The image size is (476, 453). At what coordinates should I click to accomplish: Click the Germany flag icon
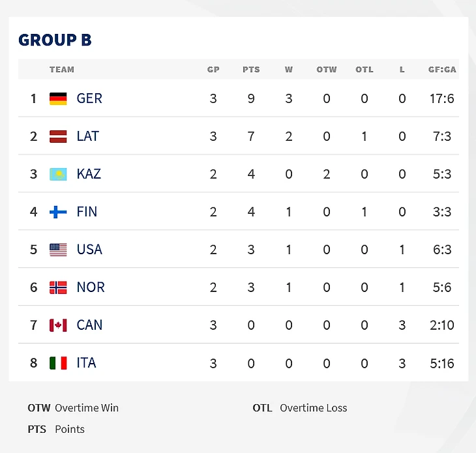coord(58,98)
